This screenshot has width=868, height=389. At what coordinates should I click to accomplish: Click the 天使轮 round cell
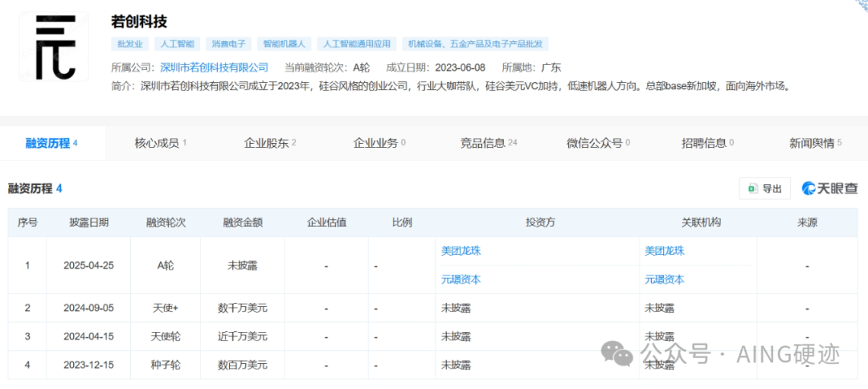click(166, 337)
